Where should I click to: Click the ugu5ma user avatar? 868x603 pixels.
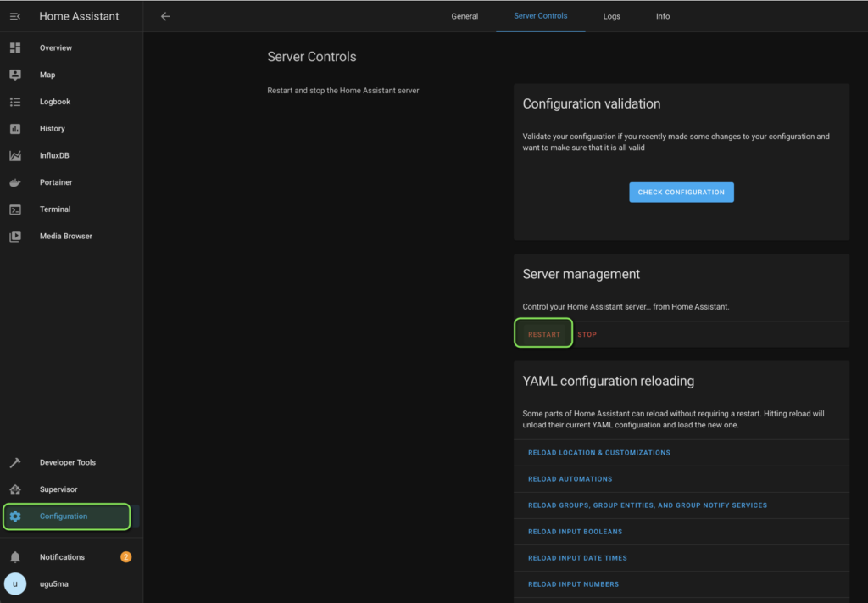(15, 583)
